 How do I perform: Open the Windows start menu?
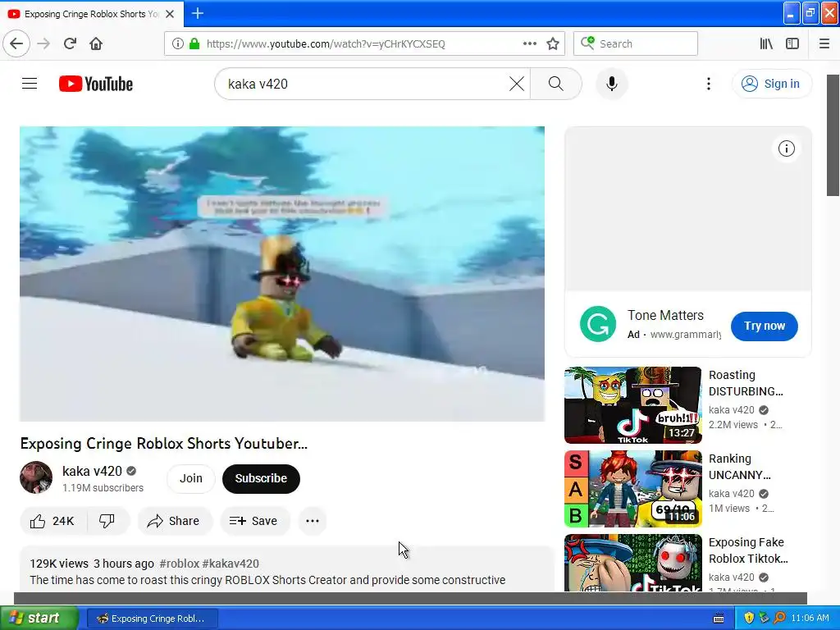pyautogui.click(x=39, y=619)
